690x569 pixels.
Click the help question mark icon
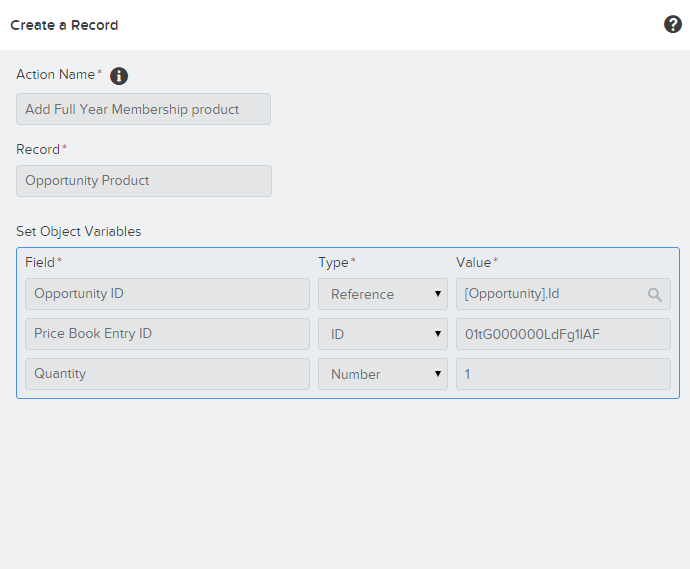pyautogui.click(x=673, y=24)
